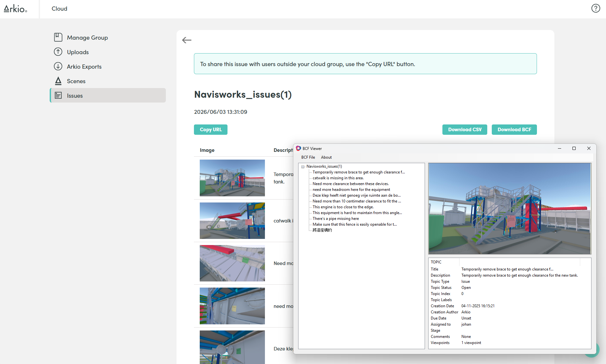This screenshot has height=364, width=606.
Task: Select 'need more headroom here' topic
Action: click(x=351, y=190)
